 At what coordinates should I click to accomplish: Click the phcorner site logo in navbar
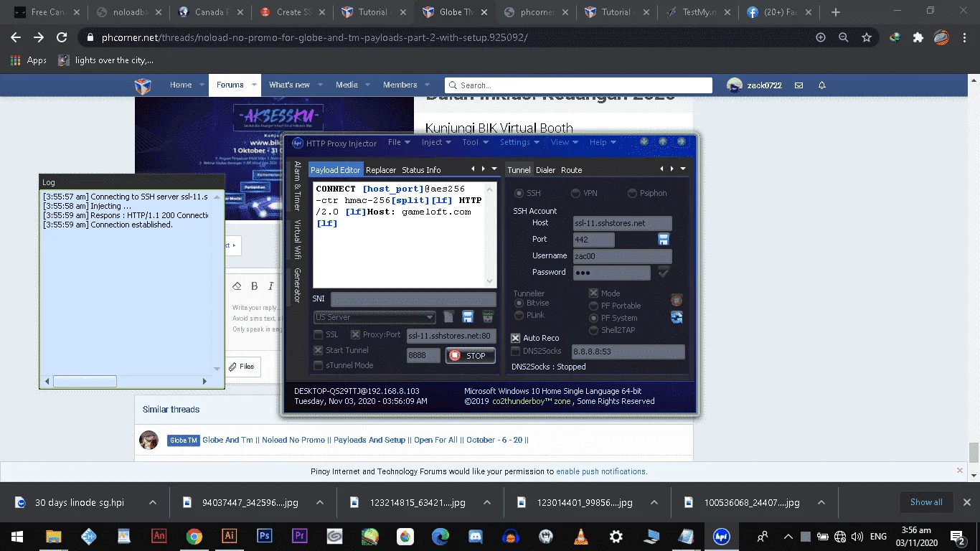(x=143, y=85)
